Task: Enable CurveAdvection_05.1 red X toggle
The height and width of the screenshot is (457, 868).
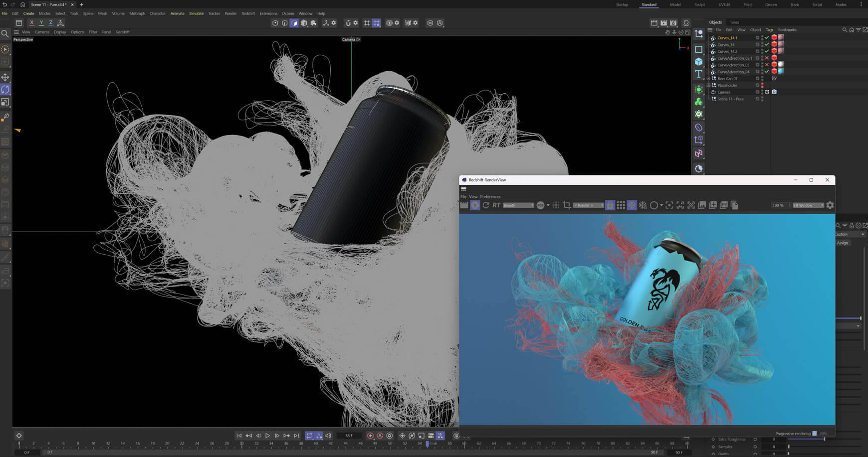Action: 767,58
